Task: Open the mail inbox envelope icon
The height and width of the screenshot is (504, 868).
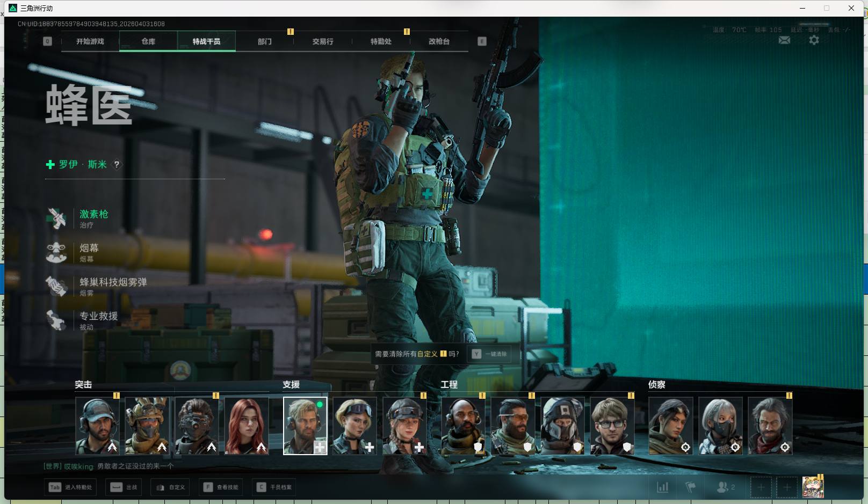Action: (784, 40)
